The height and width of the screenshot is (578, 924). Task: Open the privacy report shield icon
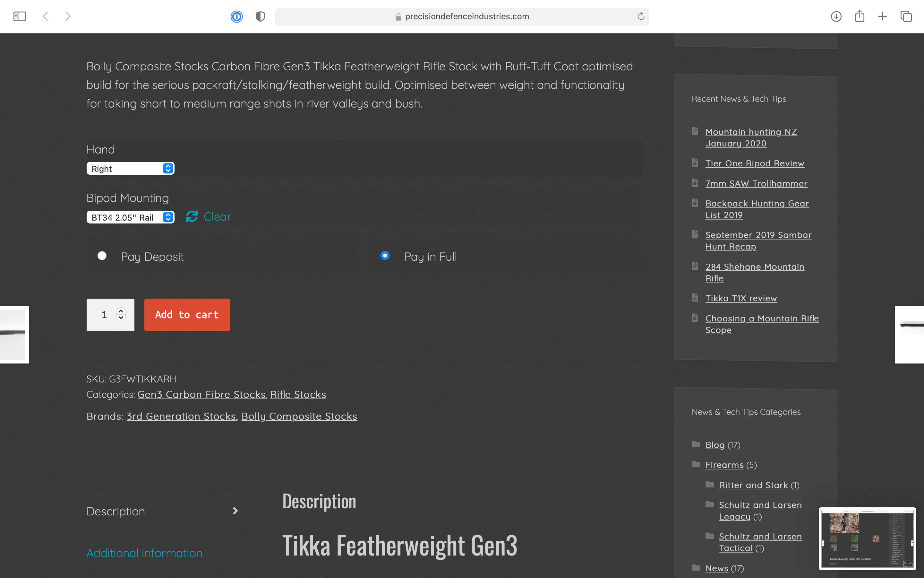[261, 16]
